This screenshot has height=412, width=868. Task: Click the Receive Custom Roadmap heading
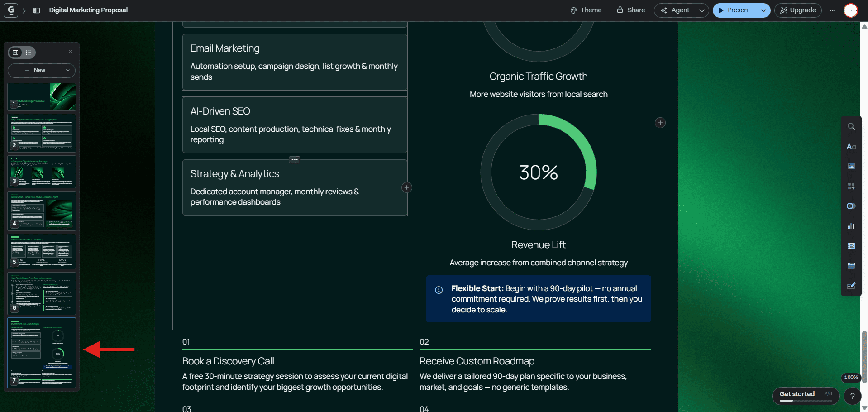pyautogui.click(x=477, y=361)
